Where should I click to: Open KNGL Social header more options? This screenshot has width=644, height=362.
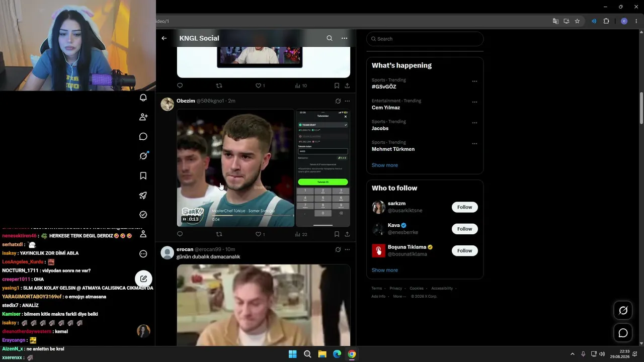[345, 38]
